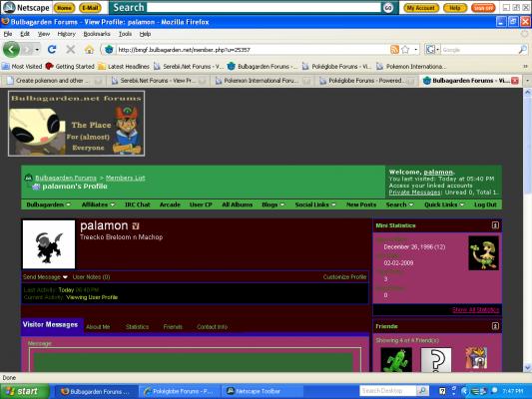Open Getting Started bookmark
This screenshot has width=532, height=399.
[70, 67]
